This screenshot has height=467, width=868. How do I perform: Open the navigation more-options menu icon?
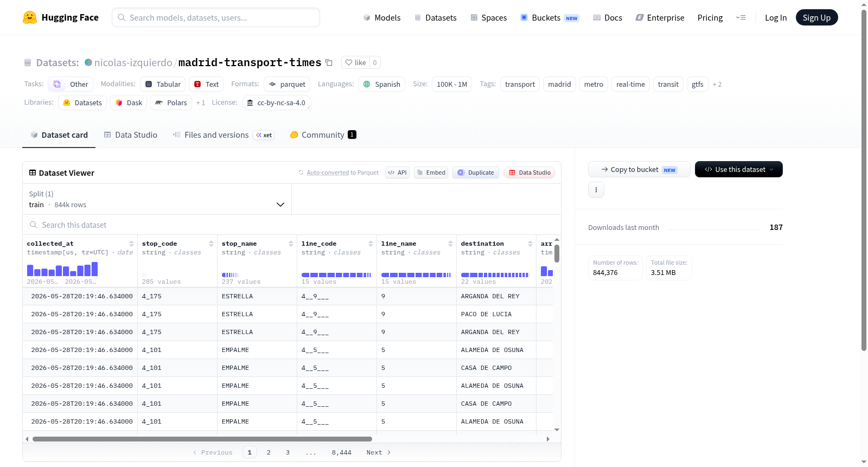pos(741,17)
